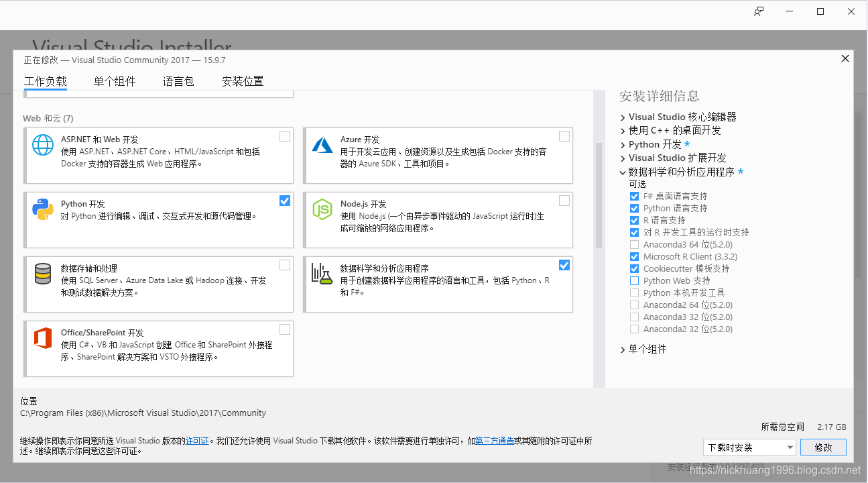Uncheck F# 桌面语言支持 option

click(634, 197)
